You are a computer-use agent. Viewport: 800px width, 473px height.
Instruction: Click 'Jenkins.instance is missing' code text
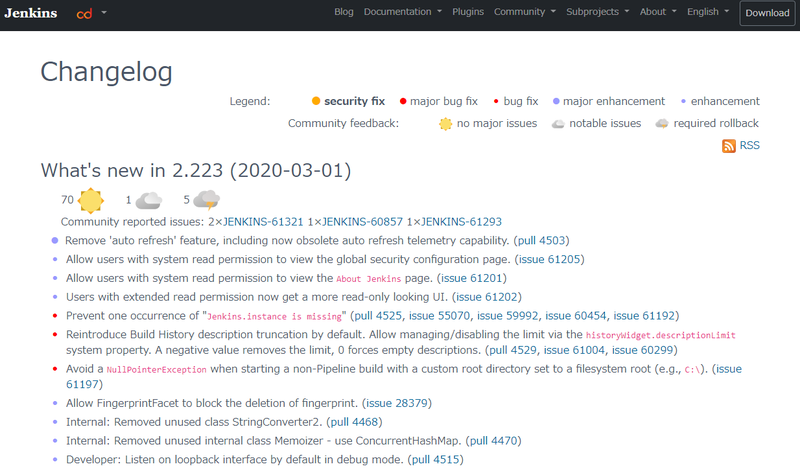(274, 316)
